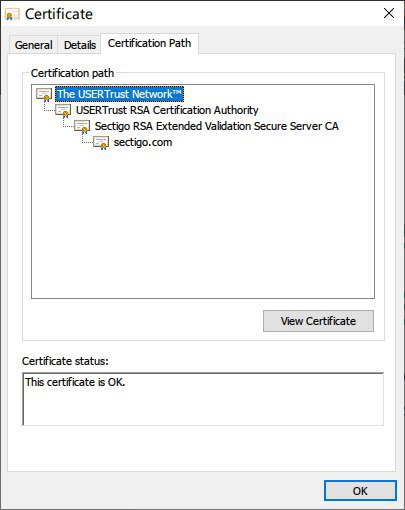
Task: Switch to the General tab
Action: click(33, 45)
